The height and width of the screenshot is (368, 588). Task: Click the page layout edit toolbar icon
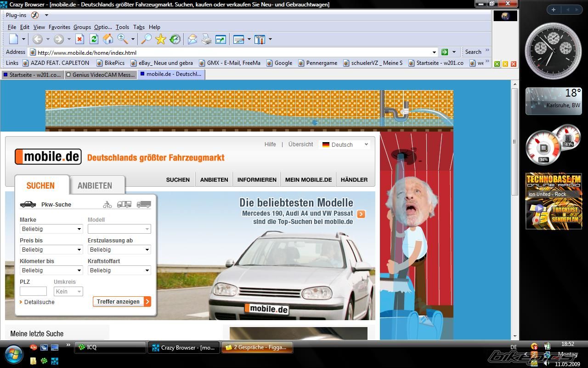[x=239, y=39]
